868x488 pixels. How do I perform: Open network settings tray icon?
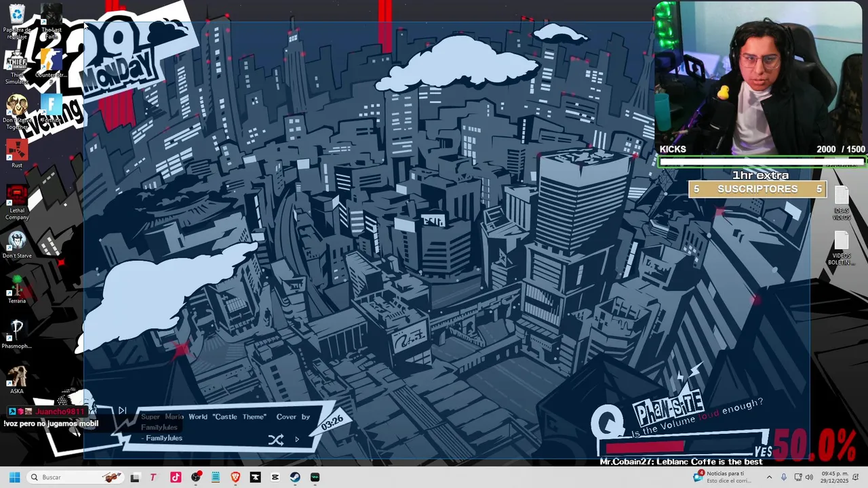pyautogui.click(x=797, y=477)
